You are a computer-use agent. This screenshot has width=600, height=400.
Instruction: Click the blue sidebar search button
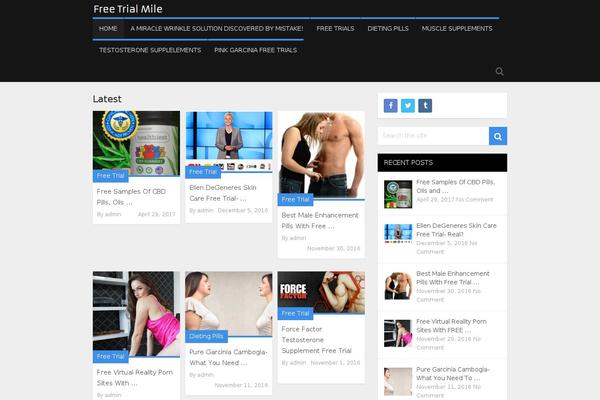498,136
